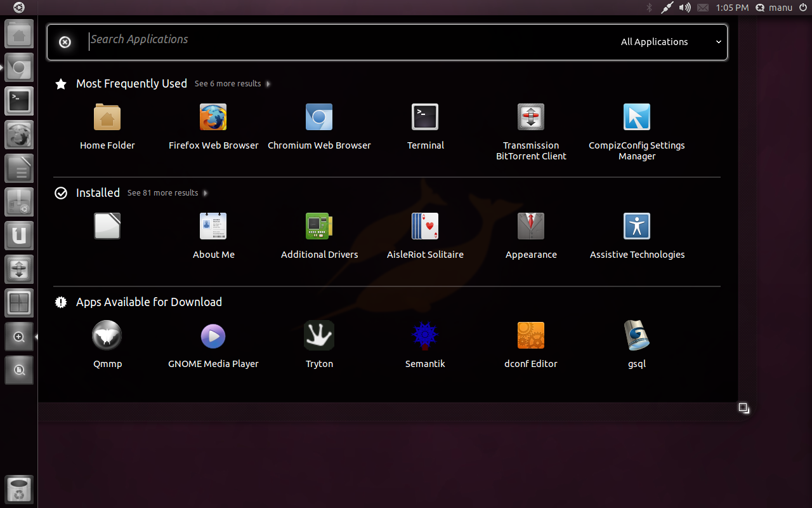The height and width of the screenshot is (508, 812).
Task: Open Additional Drivers application
Action: point(319,227)
